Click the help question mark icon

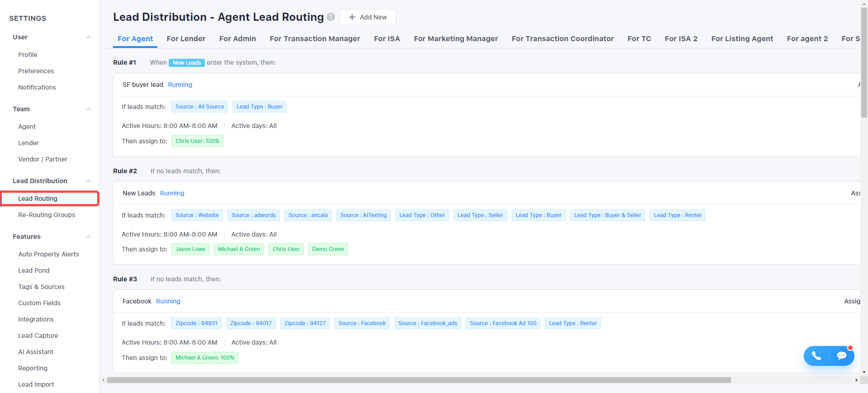pos(331,17)
